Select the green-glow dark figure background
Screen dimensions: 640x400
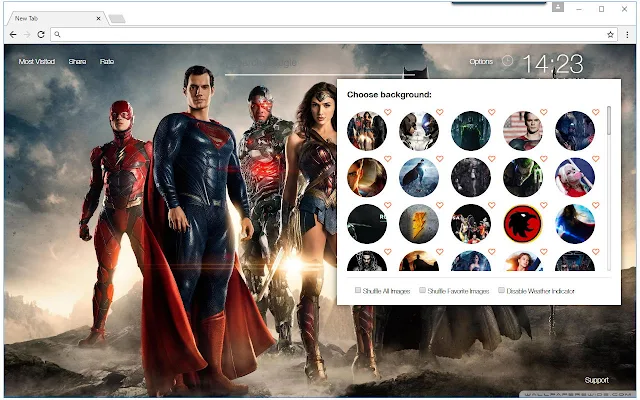[471, 131]
